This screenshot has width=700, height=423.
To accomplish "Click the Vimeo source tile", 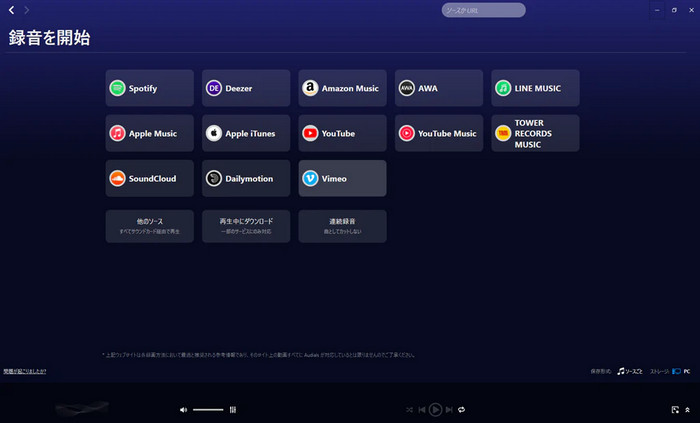I will pos(342,178).
